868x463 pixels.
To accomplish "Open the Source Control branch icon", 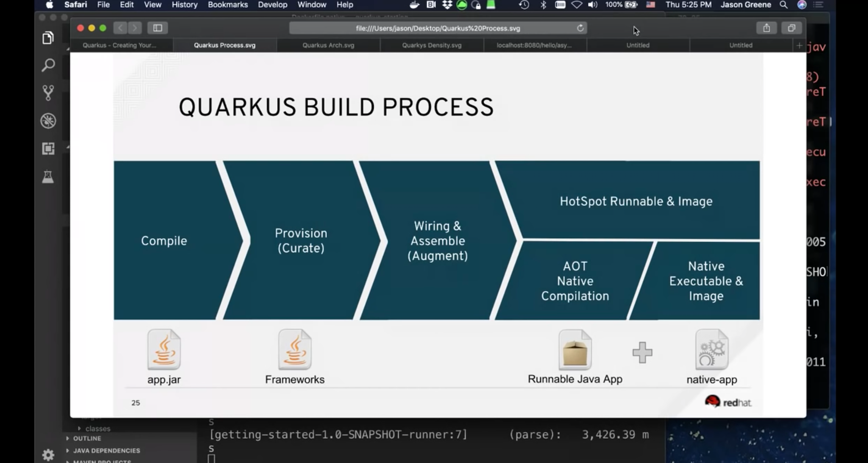I will tap(48, 93).
